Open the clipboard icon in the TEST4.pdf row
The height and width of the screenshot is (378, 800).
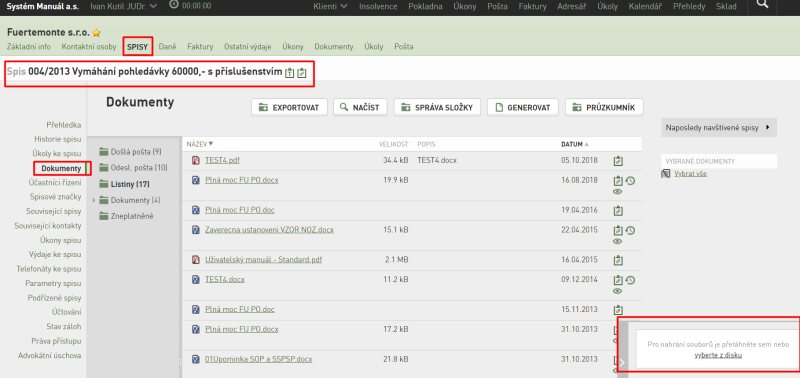pyautogui.click(x=618, y=161)
